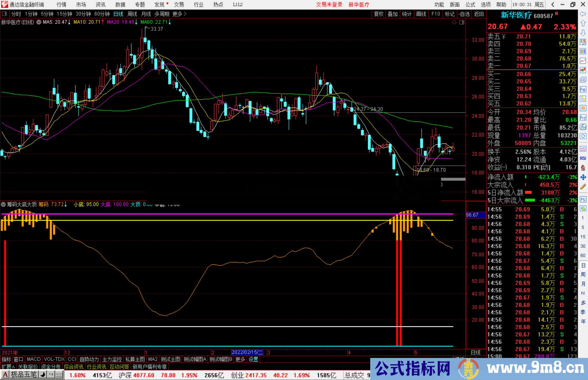Click the 复权 button
The image size is (588, 380).
(x=379, y=14)
